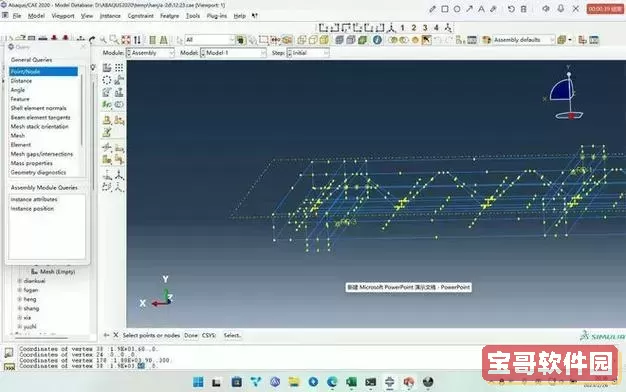Open the Plug-ins menu

pos(217,16)
